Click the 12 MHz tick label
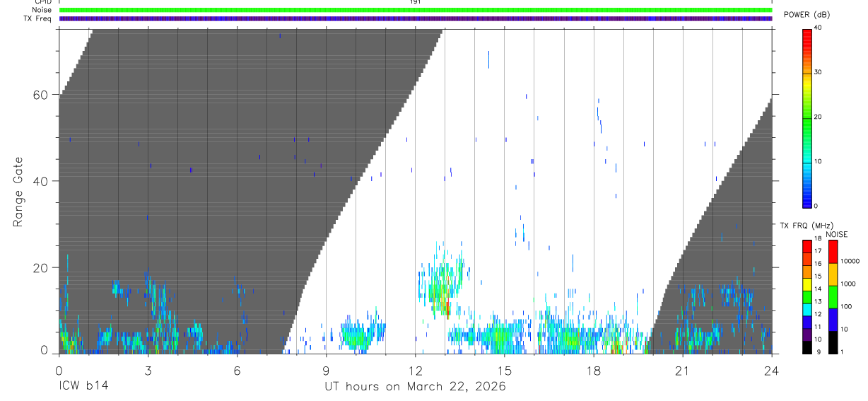 817,314
